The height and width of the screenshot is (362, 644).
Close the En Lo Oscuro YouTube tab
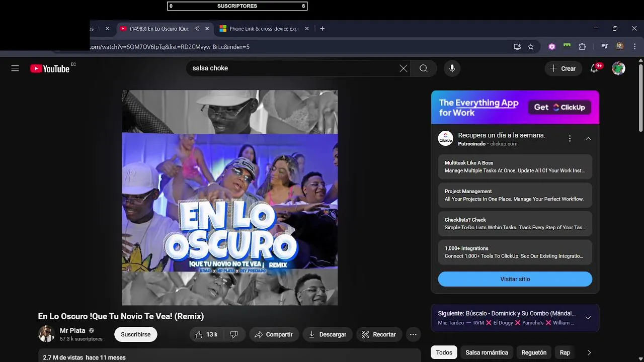pos(207,29)
